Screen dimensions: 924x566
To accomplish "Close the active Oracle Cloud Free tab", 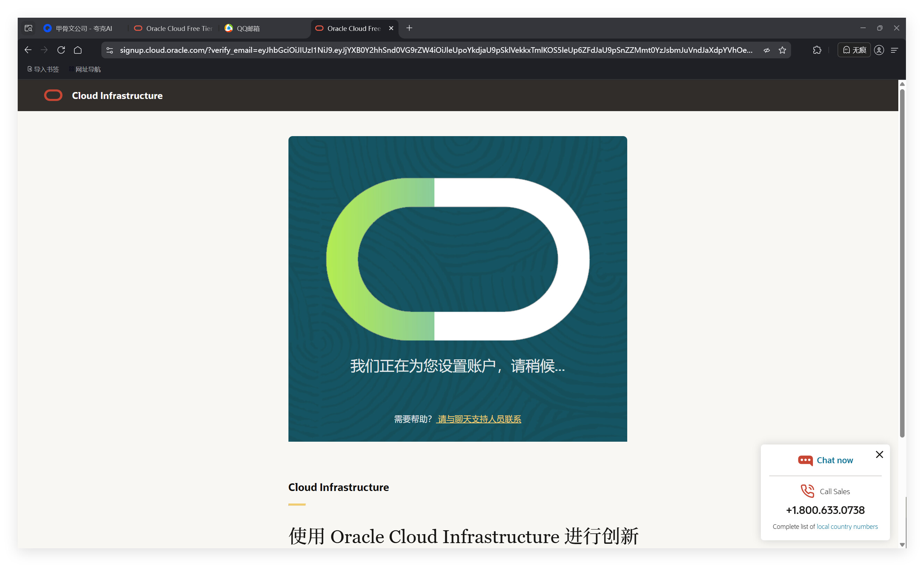I will [391, 28].
